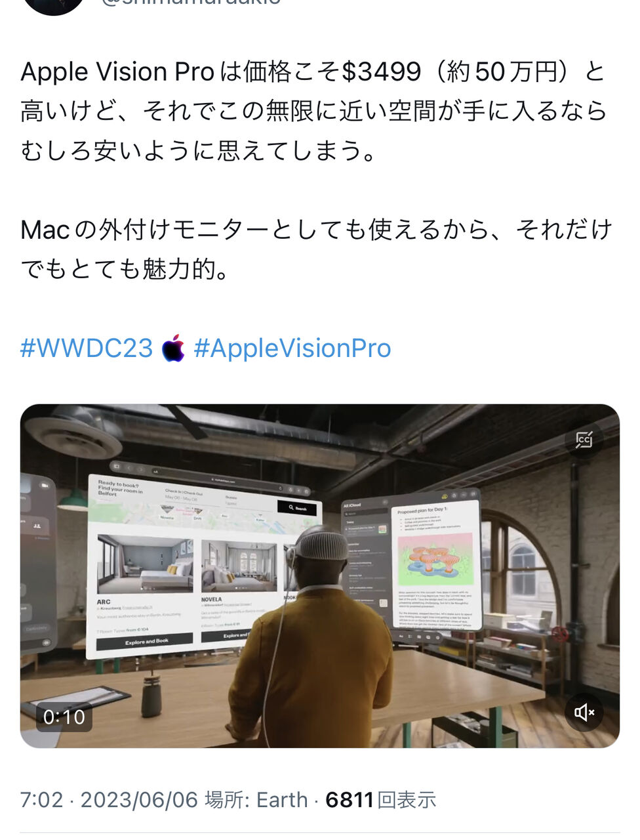Screen dimensions: 640x840
Task: Tap the 場所: Earth location label
Action: point(256,800)
